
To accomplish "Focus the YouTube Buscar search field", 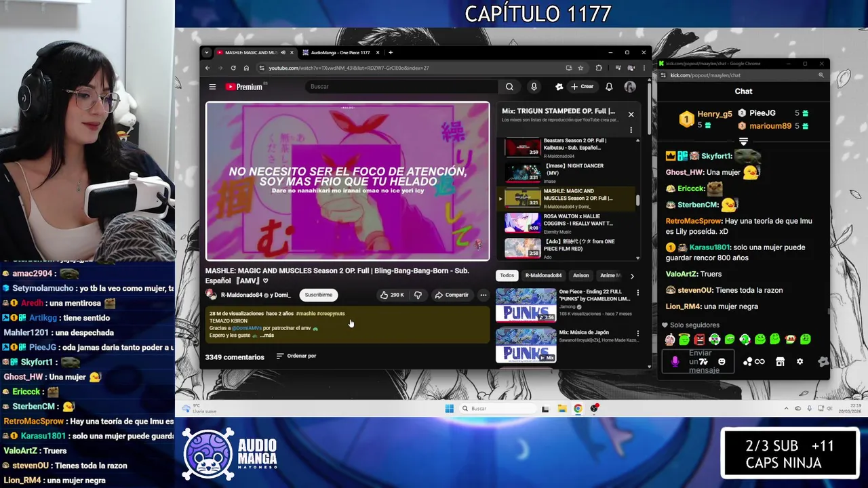I will click(x=401, y=87).
